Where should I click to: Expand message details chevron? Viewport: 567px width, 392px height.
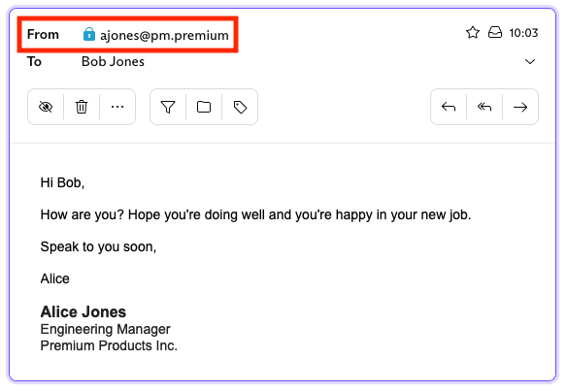[530, 61]
